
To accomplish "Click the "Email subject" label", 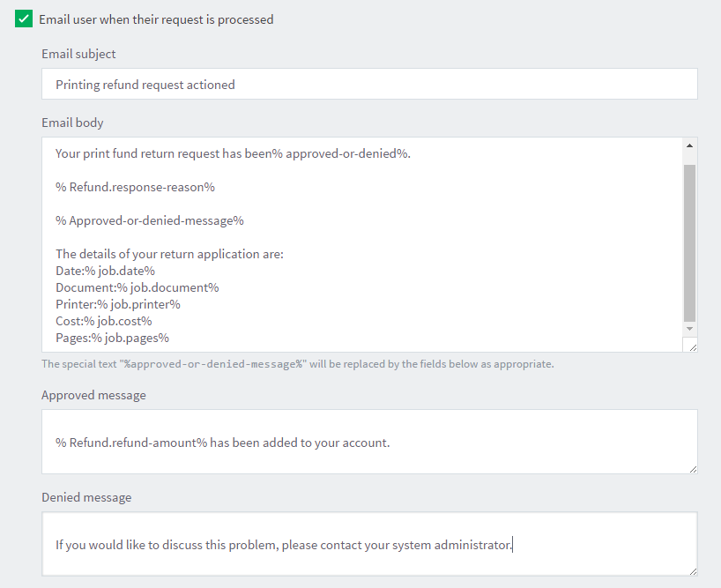I will pyautogui.click(x=78, y=54).
